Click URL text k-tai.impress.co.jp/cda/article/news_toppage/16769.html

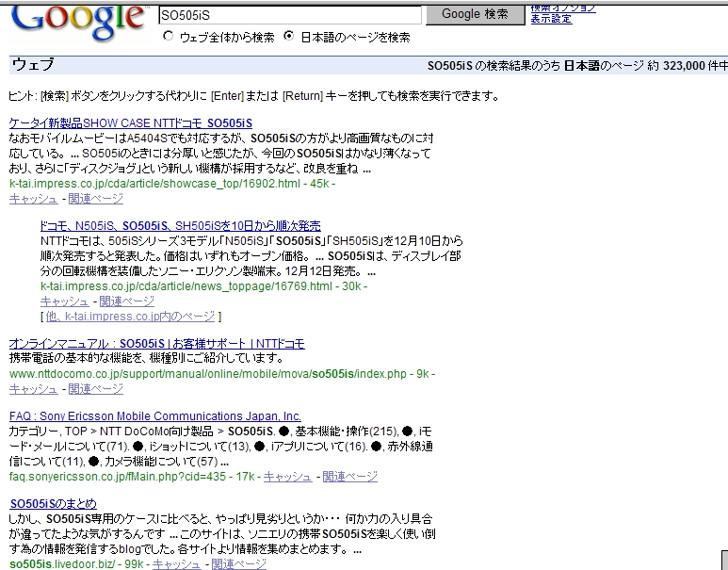click(186, 286)
